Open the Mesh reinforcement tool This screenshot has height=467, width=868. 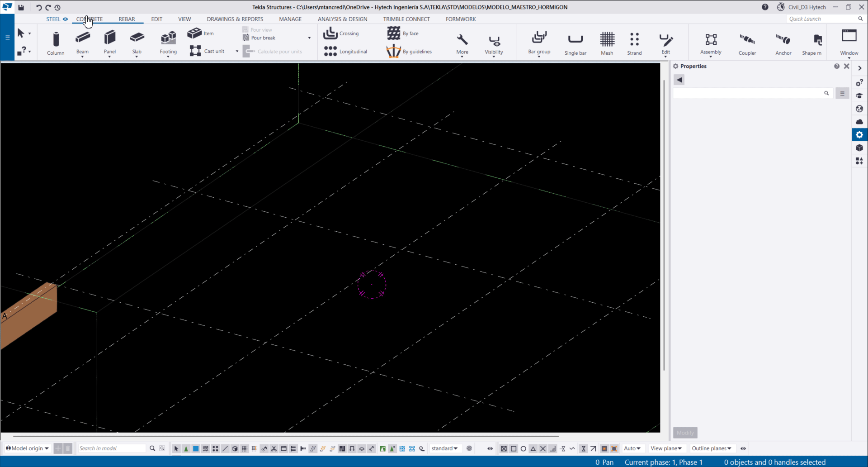pos(607,43)
